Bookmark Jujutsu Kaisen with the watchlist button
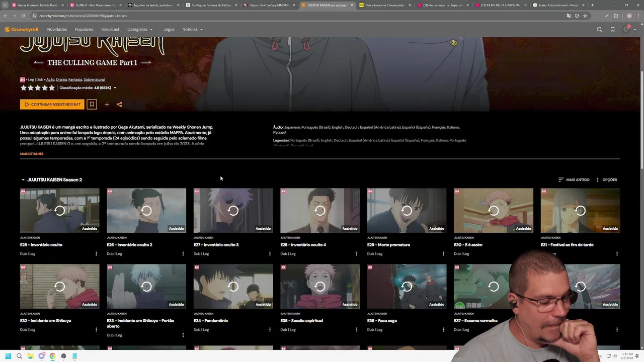The height and width of the screenshot is (362, 644). 92,104
